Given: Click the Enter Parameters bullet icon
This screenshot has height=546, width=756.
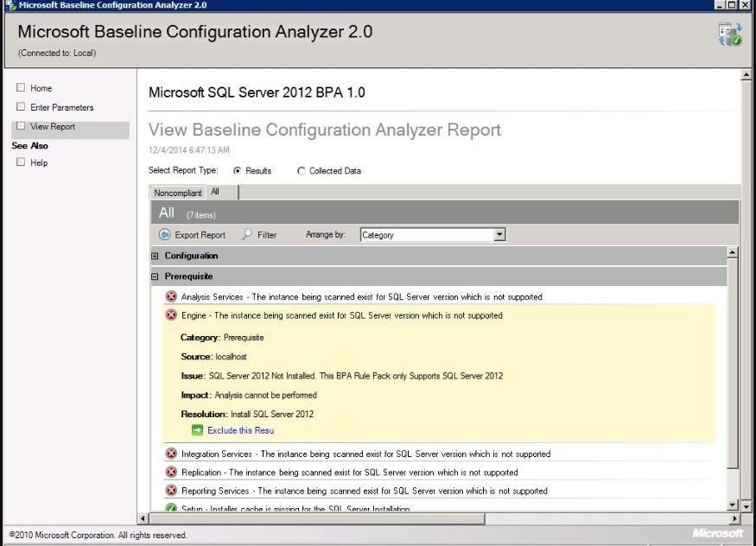Looking at the screenshot, I should pos(20,106).
